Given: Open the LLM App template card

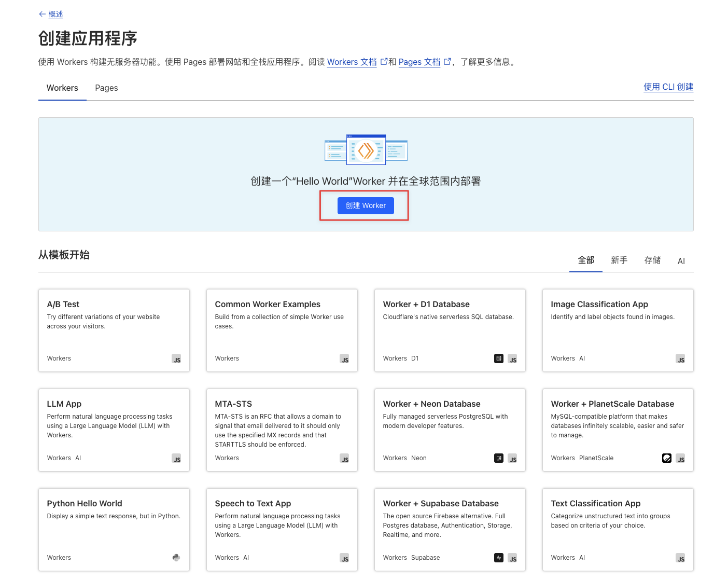Looking at the screenshot, I should (x=114, y=430).
